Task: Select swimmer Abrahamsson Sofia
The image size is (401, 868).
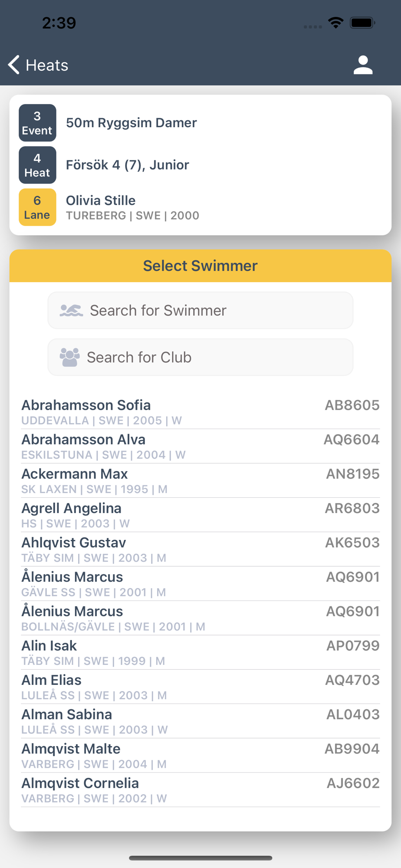Action: (x=200, y=412)
